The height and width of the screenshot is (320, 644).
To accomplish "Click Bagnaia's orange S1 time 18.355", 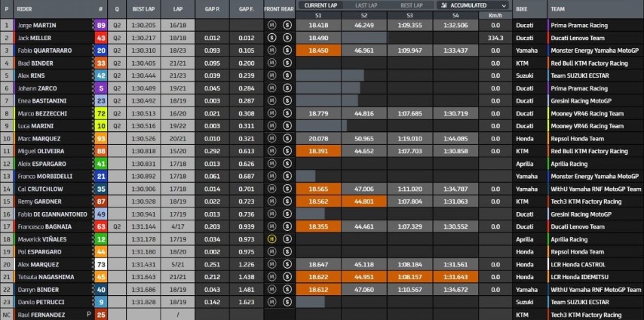I will tap(318, 226).
